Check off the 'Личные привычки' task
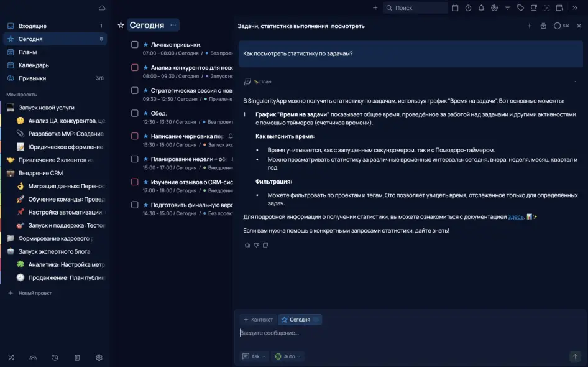This screenshot has width=588, height=367. tap(134, 45)
